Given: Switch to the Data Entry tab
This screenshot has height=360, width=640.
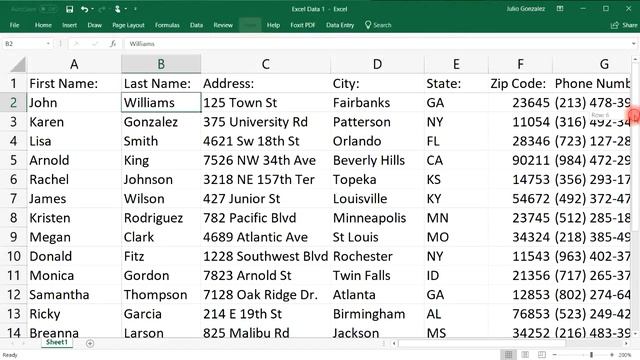Looking at the screenshot, I should [340, 25].
